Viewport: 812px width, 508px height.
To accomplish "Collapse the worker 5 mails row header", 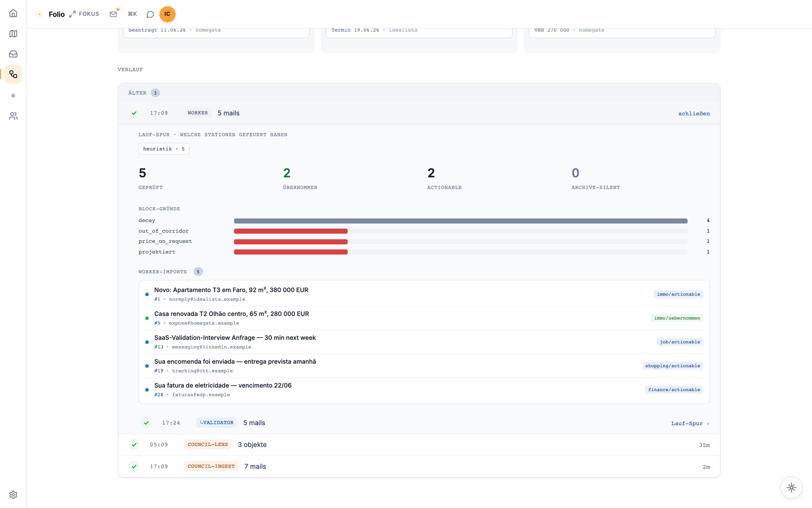I will point(419,113).
